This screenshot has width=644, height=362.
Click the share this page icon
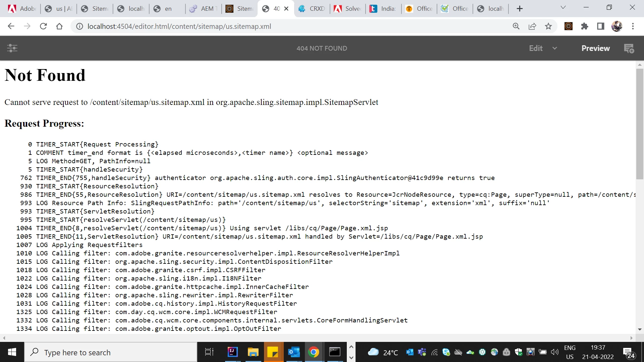pyautogui.click(x=532, y=26)
